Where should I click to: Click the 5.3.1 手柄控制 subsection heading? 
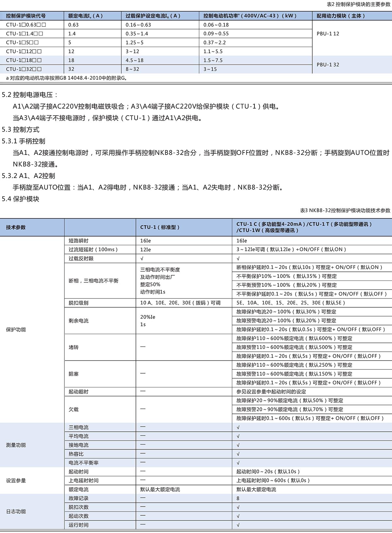pos(24,141)
